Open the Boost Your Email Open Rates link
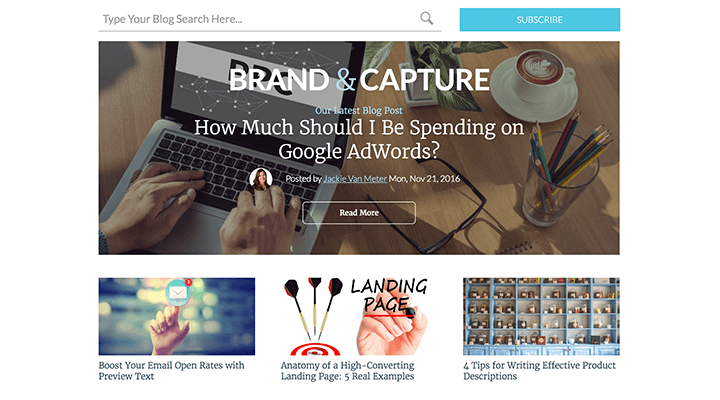This screenshot has height=400, width=720. (171, 371)
